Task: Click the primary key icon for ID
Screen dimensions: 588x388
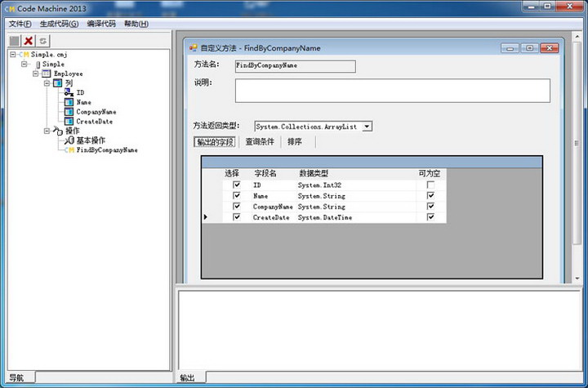Action: [x=69, y=92]
